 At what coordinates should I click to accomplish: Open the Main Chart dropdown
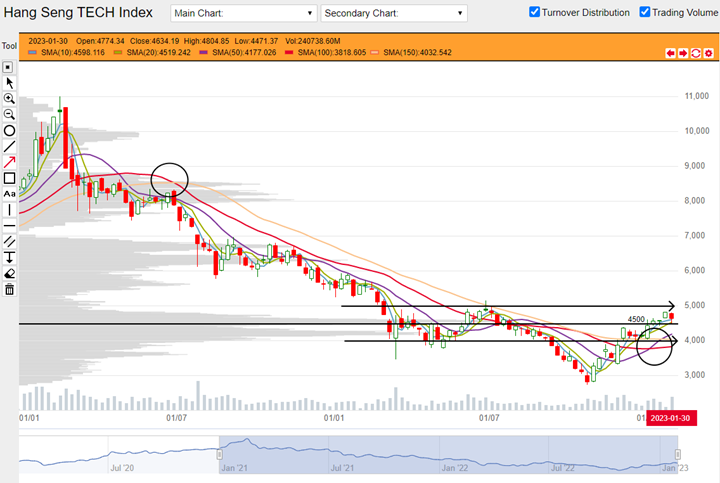click(x=244, y=13)
